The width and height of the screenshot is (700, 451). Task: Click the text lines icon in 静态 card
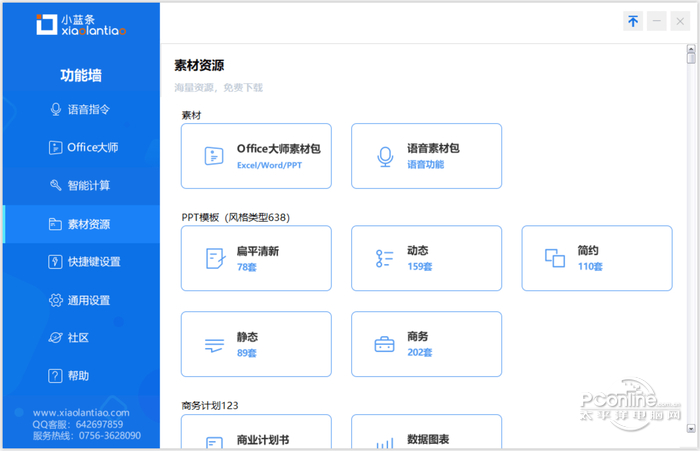click(x=214, y=345)
